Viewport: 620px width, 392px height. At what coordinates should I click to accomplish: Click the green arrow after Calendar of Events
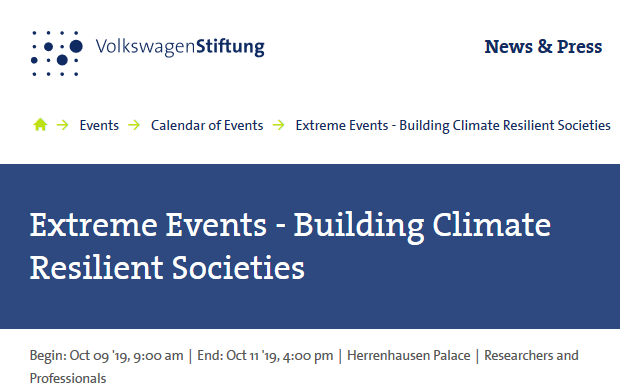[279, 125]
